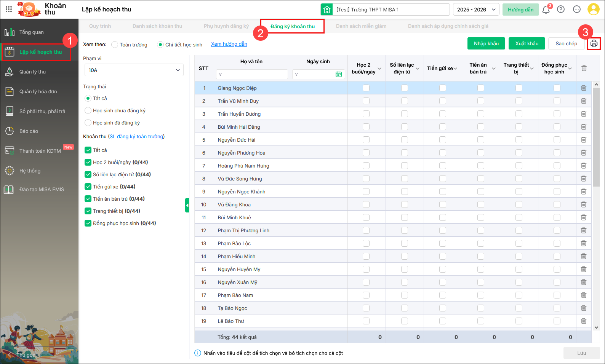Image resolution: width=605 pixels, height=364 pixels.
Task: Expand Tiền gửi xe column dropdown
Action: (x=455, y=69)
